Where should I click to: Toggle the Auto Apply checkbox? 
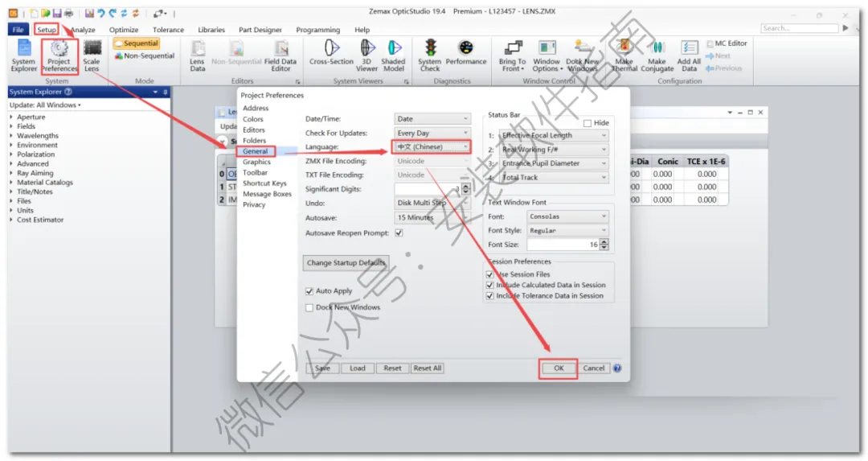(x=309, y=291)
